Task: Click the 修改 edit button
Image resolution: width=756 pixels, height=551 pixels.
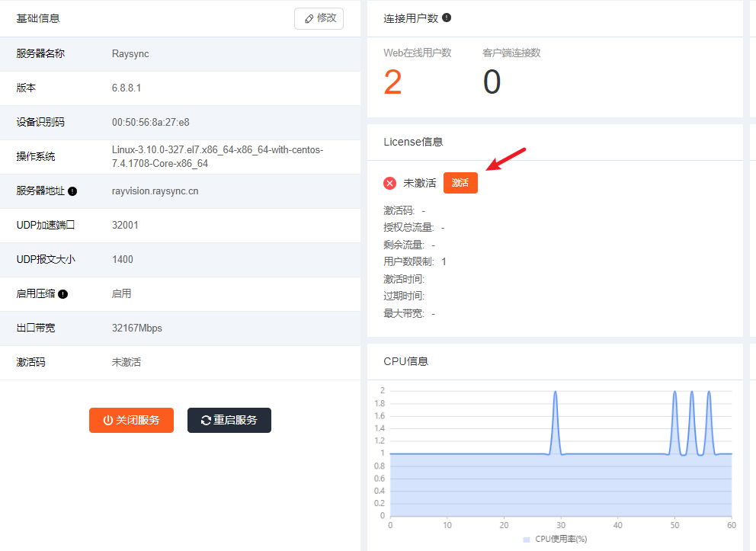Action: (319, 18)
